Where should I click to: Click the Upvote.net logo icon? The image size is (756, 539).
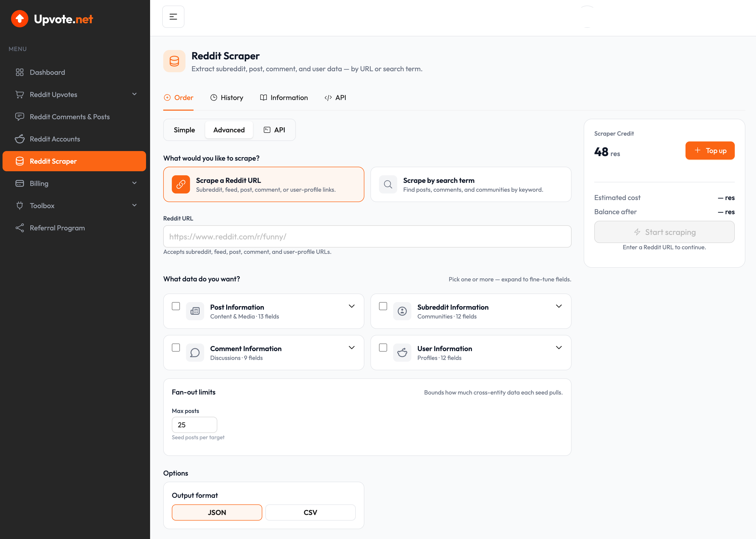(20, 19)
